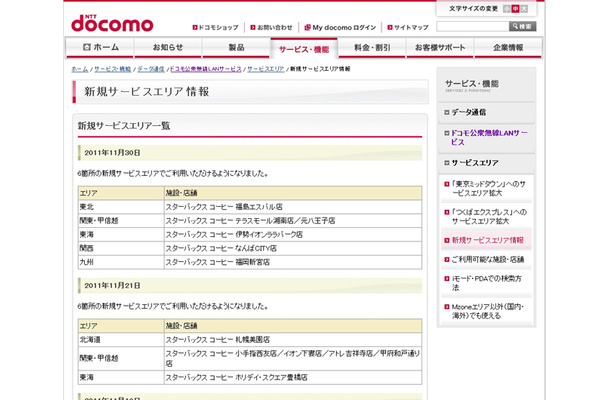Open Mzoneエリア以外(国内・海外)でも使える link
This screenshot has width=610, height=400.
487,311
